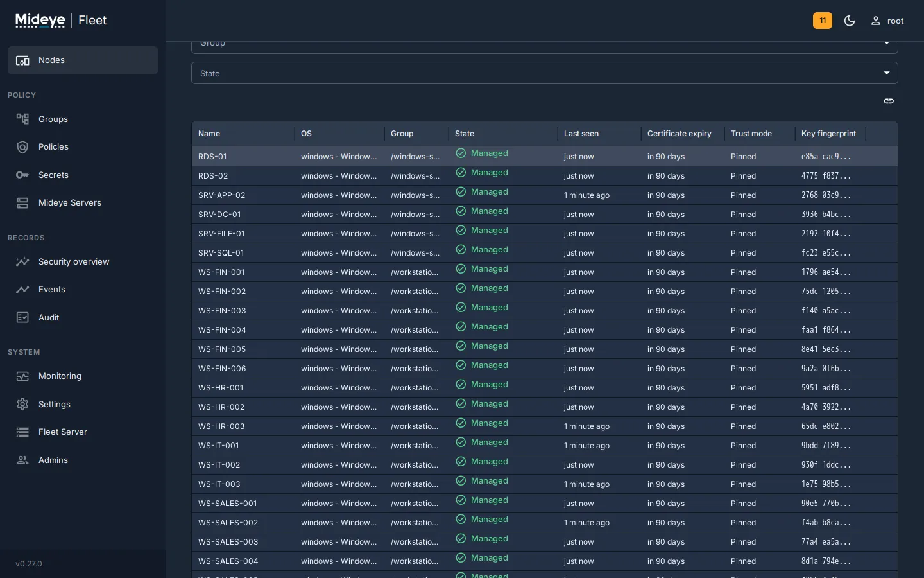924x578 pixels.
Task: Click the Mideye Servers stack icon
Action: 22,203
